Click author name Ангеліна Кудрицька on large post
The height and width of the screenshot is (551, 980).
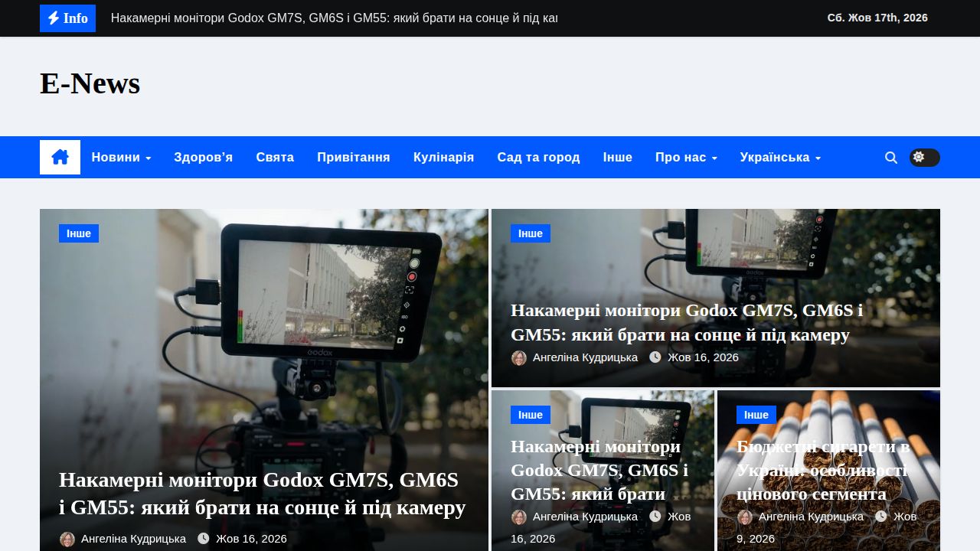[x=133, y=539]
